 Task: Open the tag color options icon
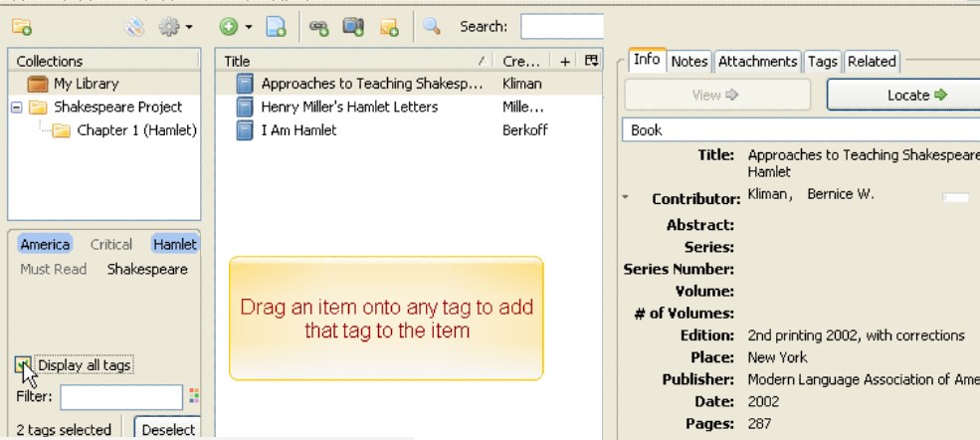click(x=194, y=396)
